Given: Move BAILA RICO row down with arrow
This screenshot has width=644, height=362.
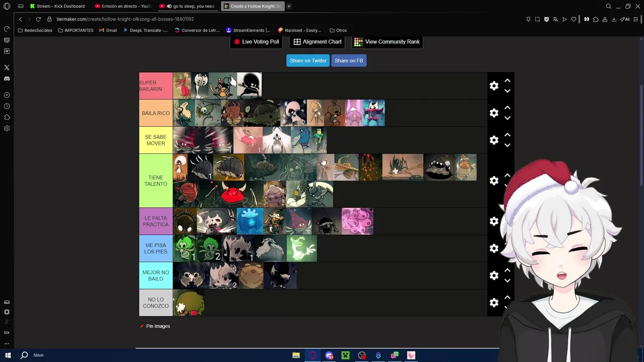Looking at the screenshot, I should pyautogui.click(x=507, y=118).
